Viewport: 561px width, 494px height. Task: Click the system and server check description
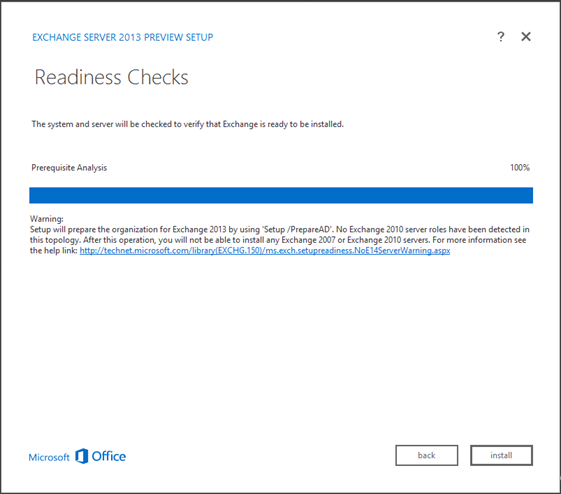tap(187, 124)
